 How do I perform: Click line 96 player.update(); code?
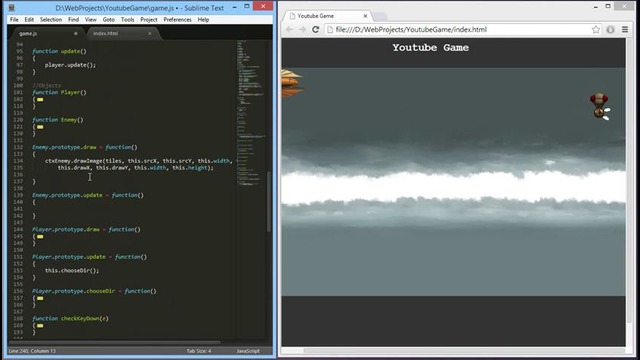[x=70, y=65]
